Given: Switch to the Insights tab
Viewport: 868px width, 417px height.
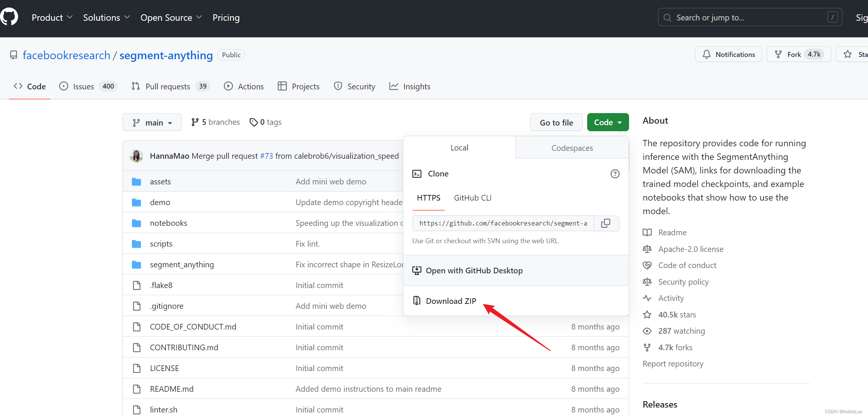Looking at the screenshot, I should pyautogui.click(x=410, y=86).
